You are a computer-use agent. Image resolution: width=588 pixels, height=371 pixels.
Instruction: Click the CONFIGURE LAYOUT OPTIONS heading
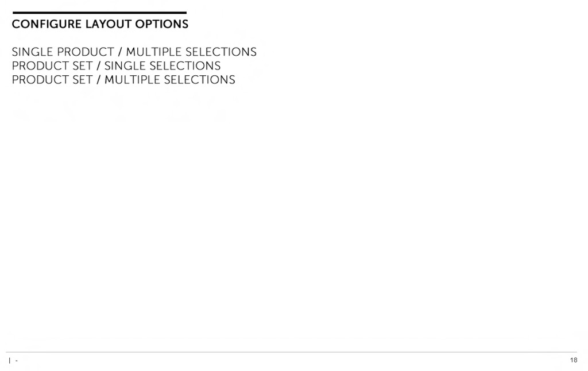100,24
